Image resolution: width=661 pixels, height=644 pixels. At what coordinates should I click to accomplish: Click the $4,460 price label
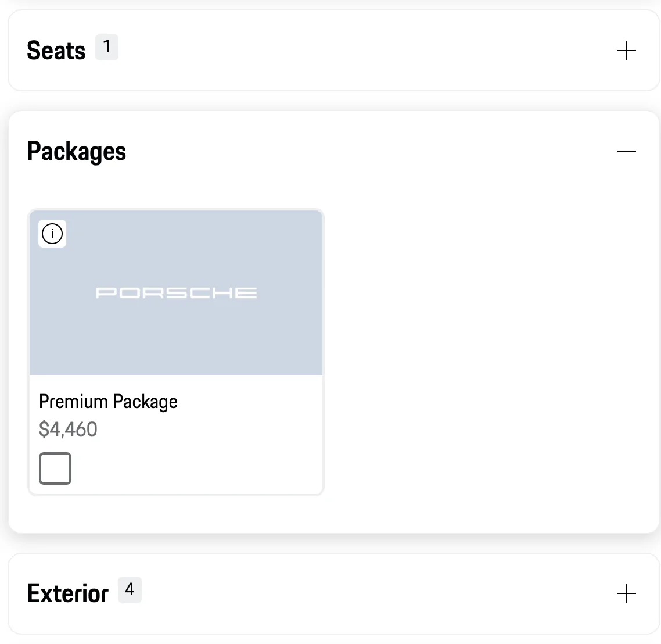click(68, 429)
